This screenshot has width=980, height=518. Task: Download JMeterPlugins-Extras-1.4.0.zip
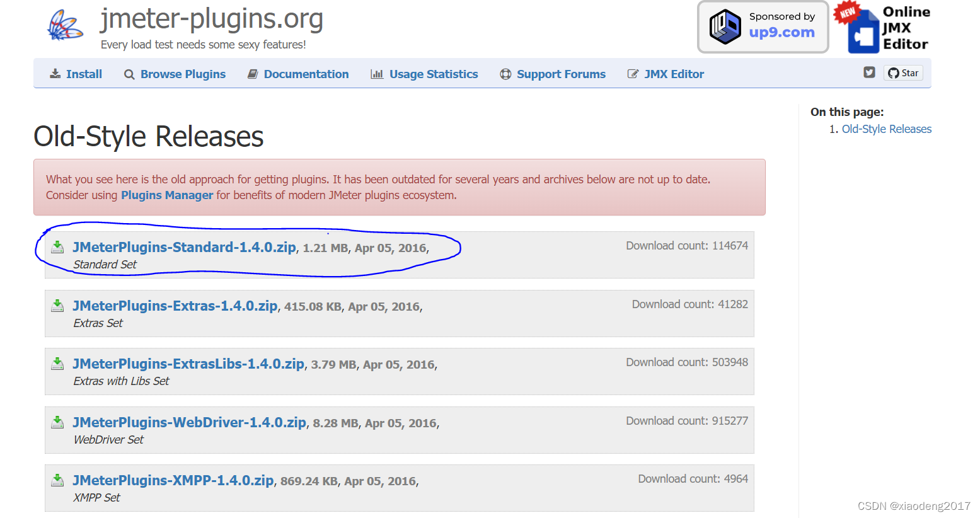coord(175,306)
